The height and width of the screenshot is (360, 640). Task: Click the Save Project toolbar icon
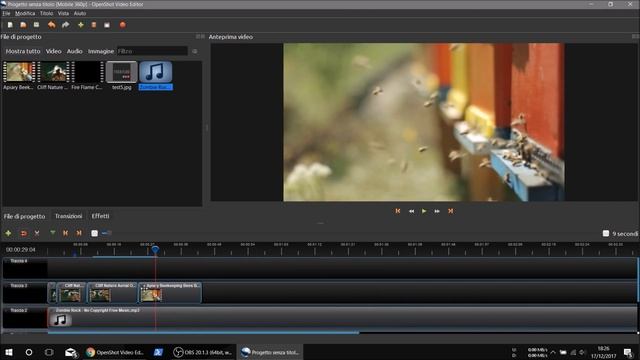(x=36, y=25)
